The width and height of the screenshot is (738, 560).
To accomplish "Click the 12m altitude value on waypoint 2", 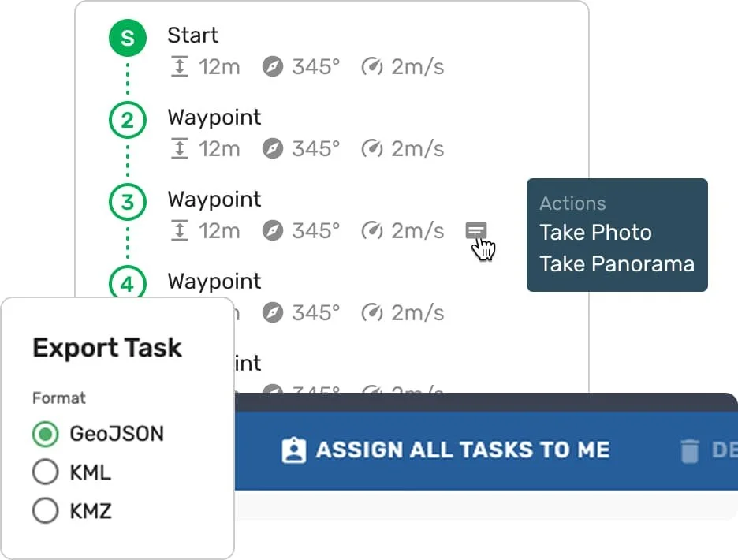I will (219, 149).
